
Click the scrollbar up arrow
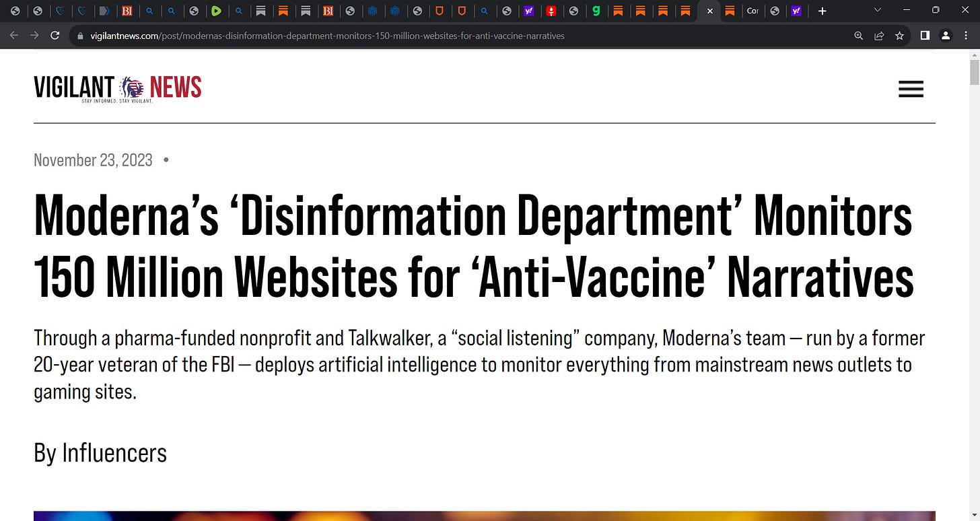[974, 54]
